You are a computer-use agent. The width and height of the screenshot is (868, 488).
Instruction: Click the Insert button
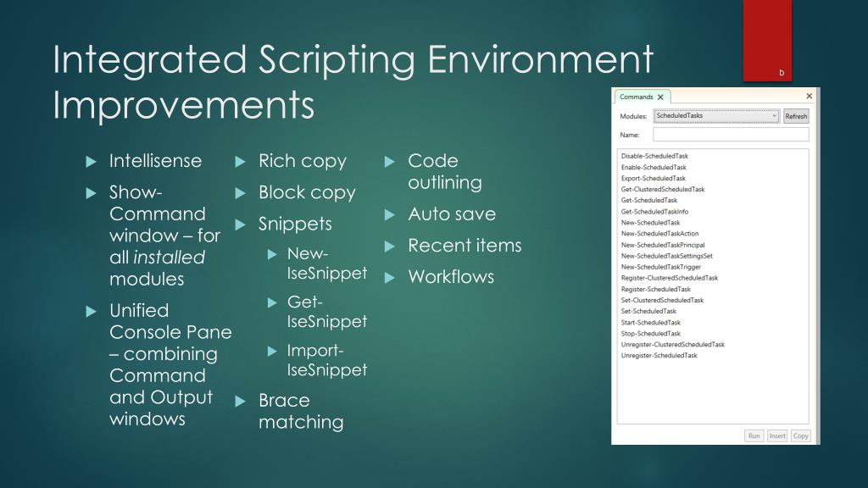coord(777,435)
